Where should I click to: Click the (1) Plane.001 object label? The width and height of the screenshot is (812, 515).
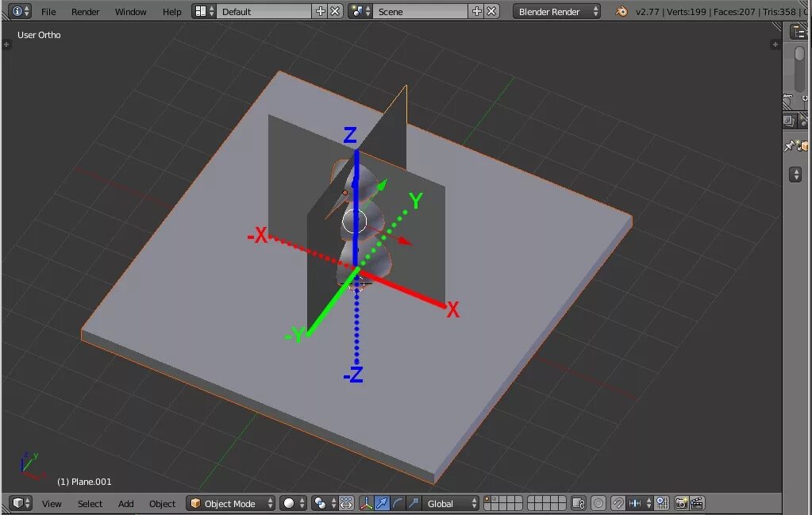tap(84, 482)
